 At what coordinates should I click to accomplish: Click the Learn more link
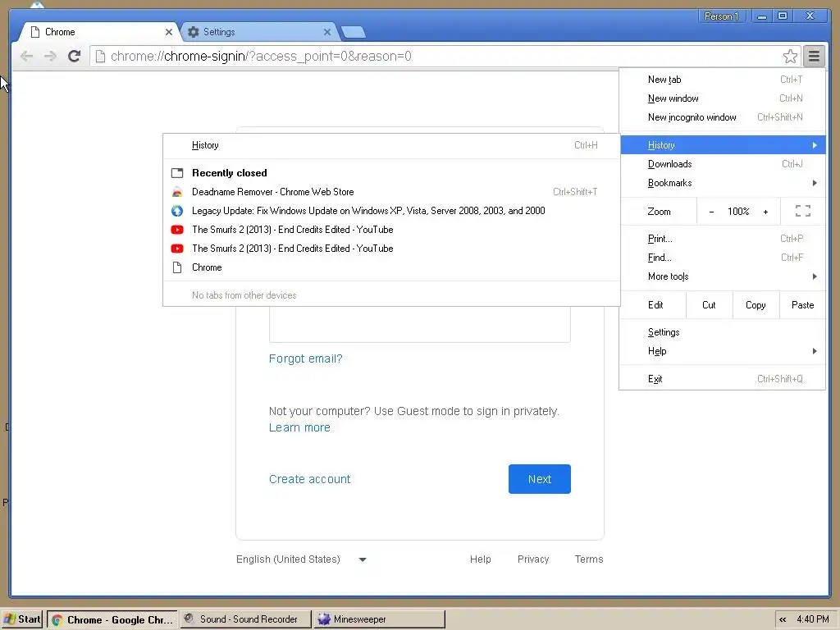299,427
